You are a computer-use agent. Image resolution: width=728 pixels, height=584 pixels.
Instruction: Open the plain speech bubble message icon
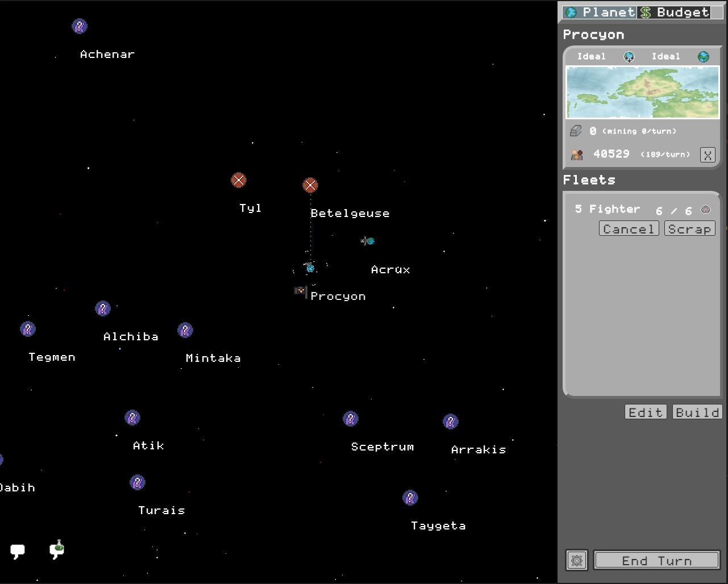click(x=18, y=550)
